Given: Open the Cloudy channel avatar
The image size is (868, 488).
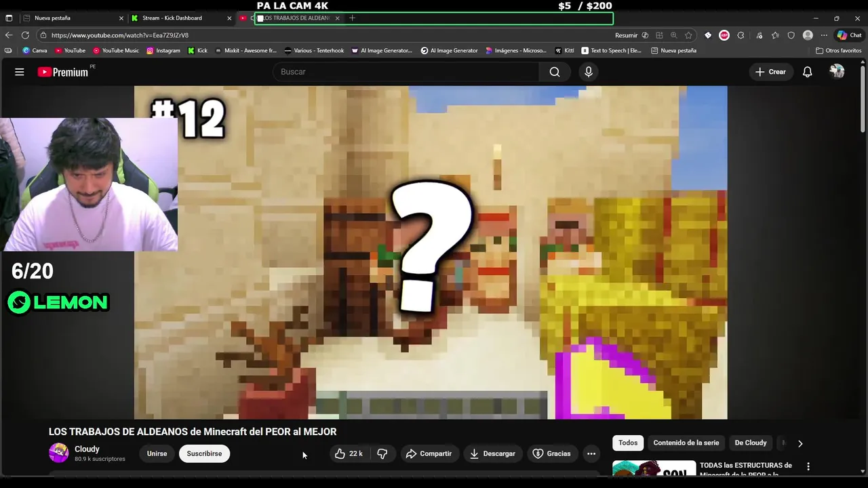Looking at the screenshot, I should coord(58,453).
